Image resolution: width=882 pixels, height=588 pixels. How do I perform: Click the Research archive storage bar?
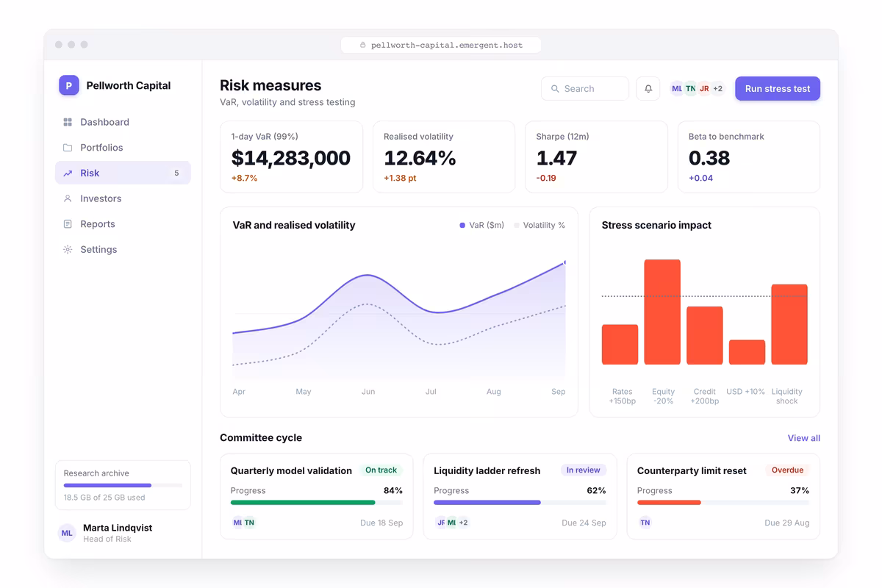coord(123,485)
